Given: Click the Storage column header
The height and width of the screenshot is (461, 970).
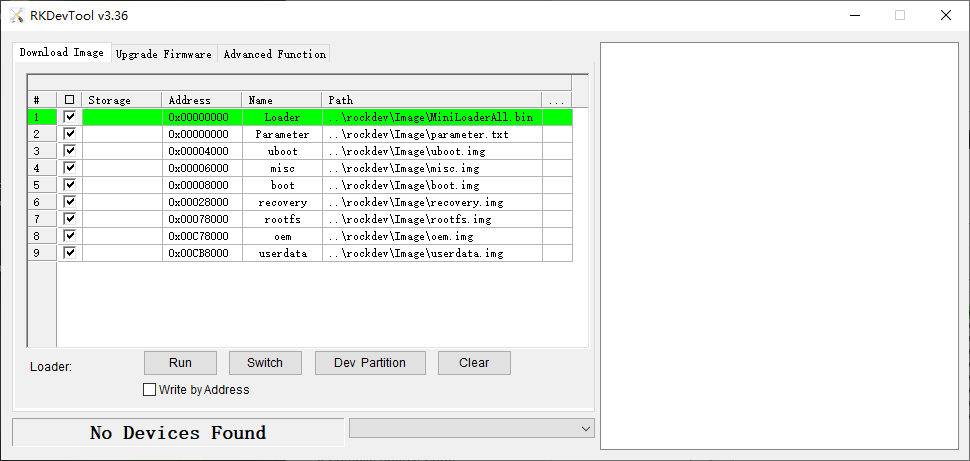Looking at the screenshot, I should [122, 100].
